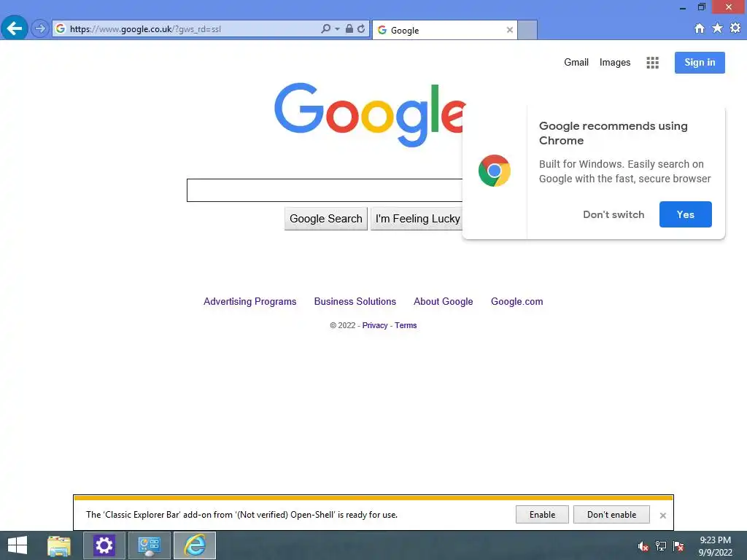Select the Google browser tab
Viewport: 747px width, 560px height.
point(444,30)
